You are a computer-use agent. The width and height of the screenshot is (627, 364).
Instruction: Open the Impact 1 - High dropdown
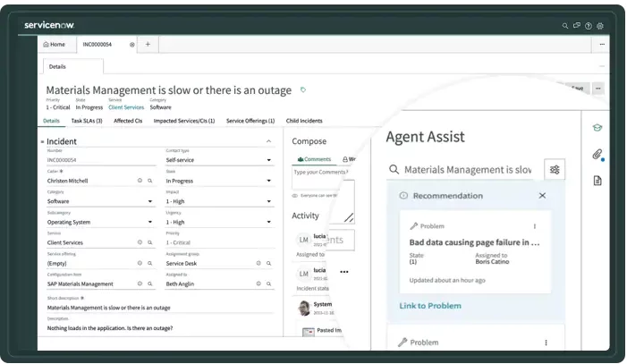pyautogui.click(x=219, y=201)
